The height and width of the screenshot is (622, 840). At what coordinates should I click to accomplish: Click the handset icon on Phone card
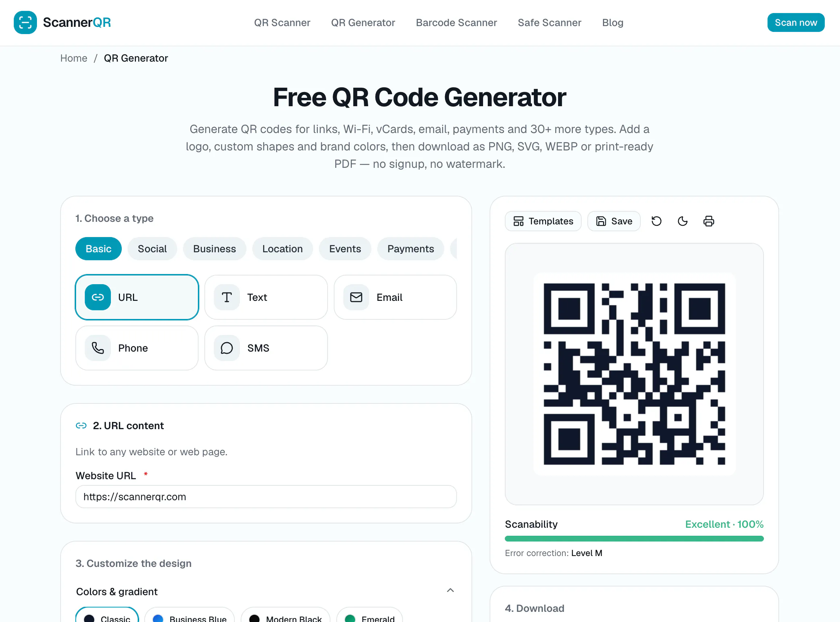coord(98,348)
